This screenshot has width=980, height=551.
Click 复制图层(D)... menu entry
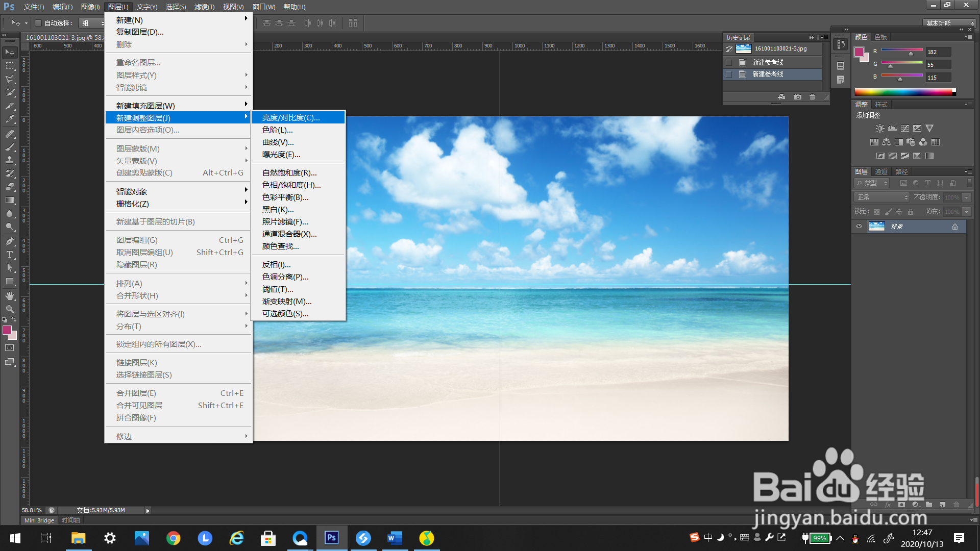coord(140,32)
